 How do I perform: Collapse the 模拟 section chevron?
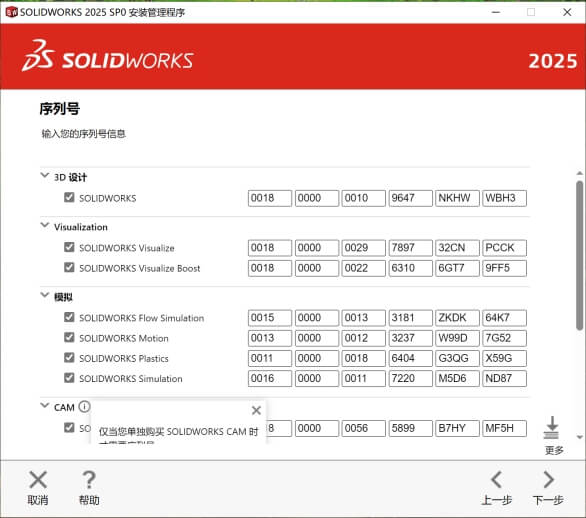coord(45,295)
